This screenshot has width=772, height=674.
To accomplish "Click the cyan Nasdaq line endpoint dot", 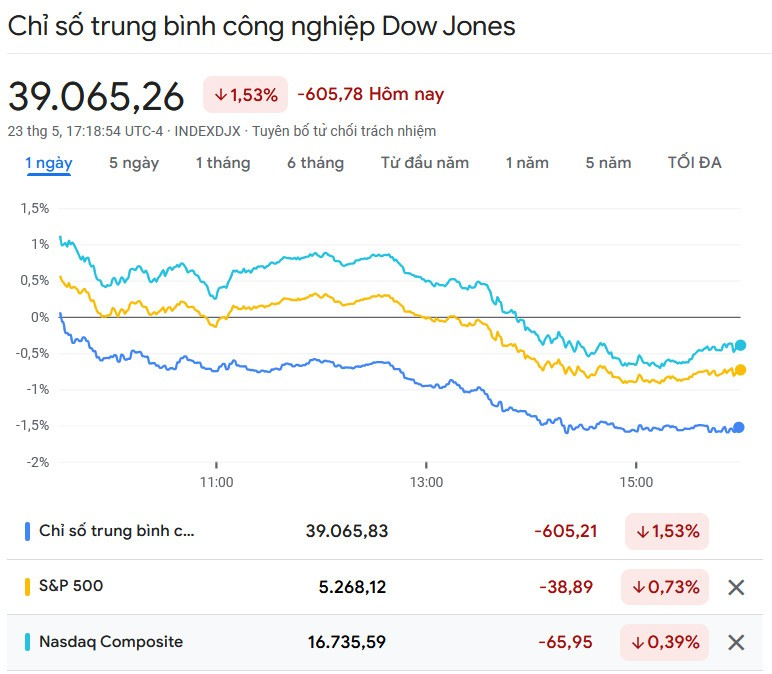I will point(740,345).
